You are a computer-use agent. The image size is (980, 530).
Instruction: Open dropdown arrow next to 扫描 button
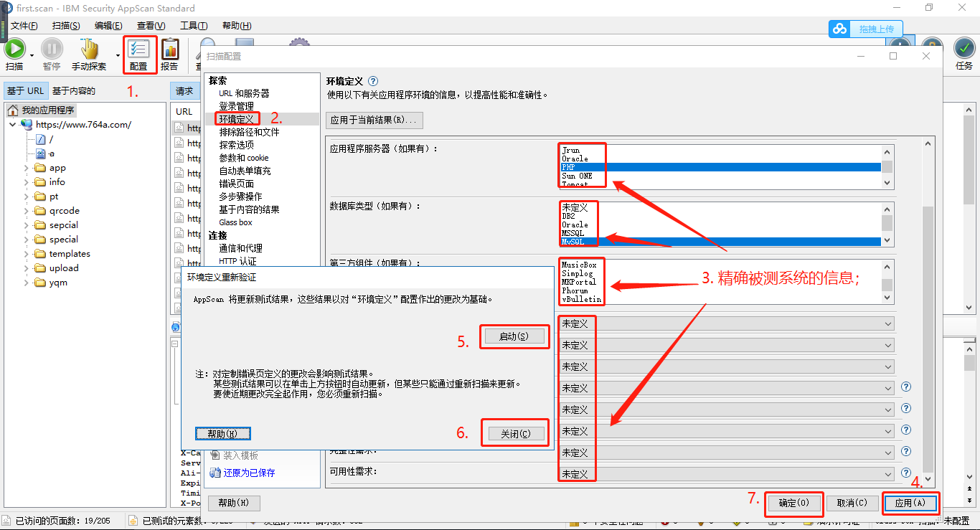click(x=32, y=55)
